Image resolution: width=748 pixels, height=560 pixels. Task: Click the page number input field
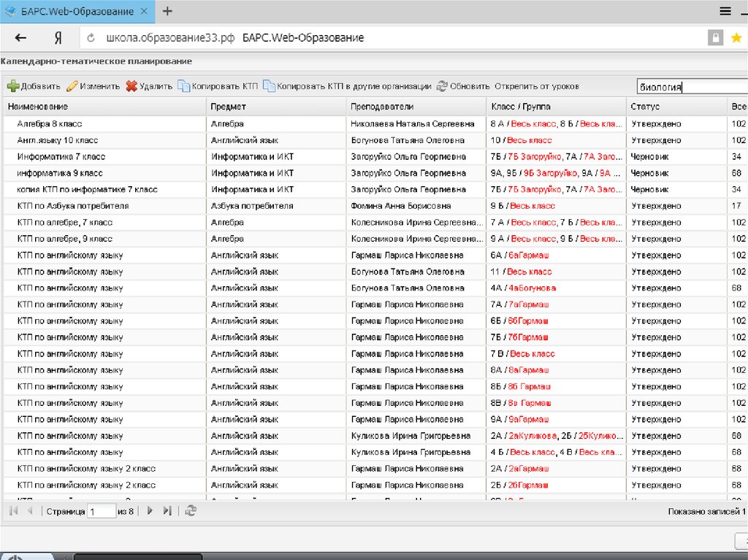click(101, 512)
